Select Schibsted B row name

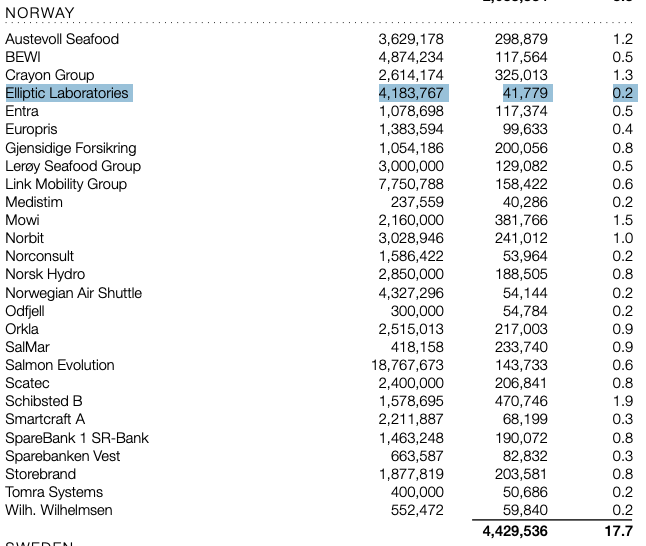(44, 401)
